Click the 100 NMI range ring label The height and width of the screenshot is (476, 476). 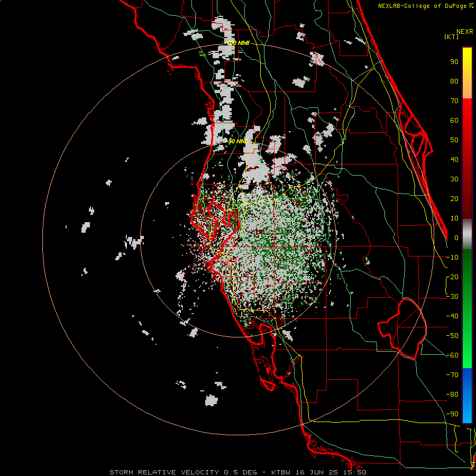point(239,43)
